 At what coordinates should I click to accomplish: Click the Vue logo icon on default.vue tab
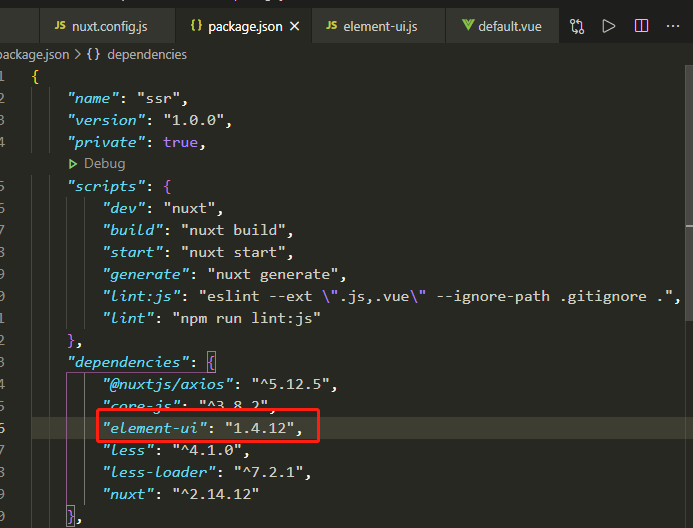(x=468, y=25)
